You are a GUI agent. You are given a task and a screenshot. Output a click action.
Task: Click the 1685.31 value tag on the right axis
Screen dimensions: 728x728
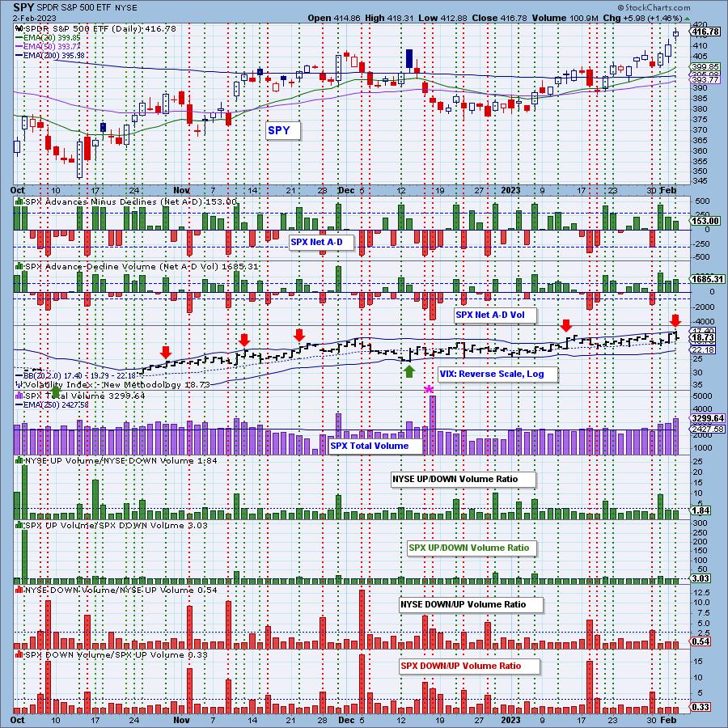point(708,279)
